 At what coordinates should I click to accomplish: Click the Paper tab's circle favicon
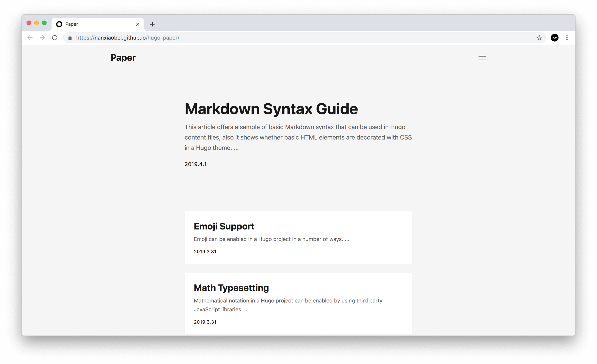59,24
